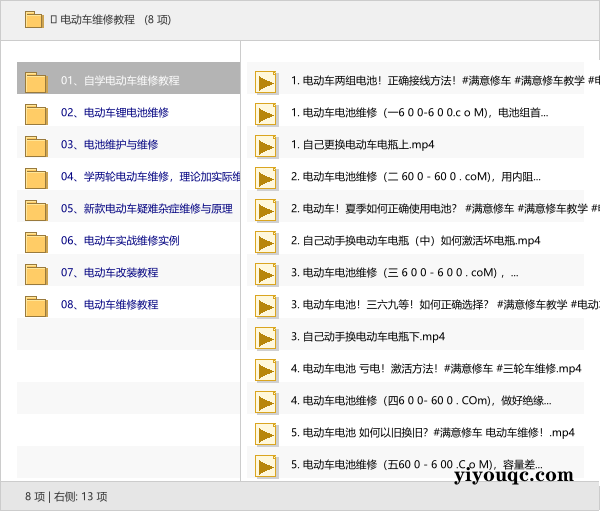The image size is (600, 511).
Task: Click folder icon for 01、自学电动车维修教程
Action: pos(36,81)
